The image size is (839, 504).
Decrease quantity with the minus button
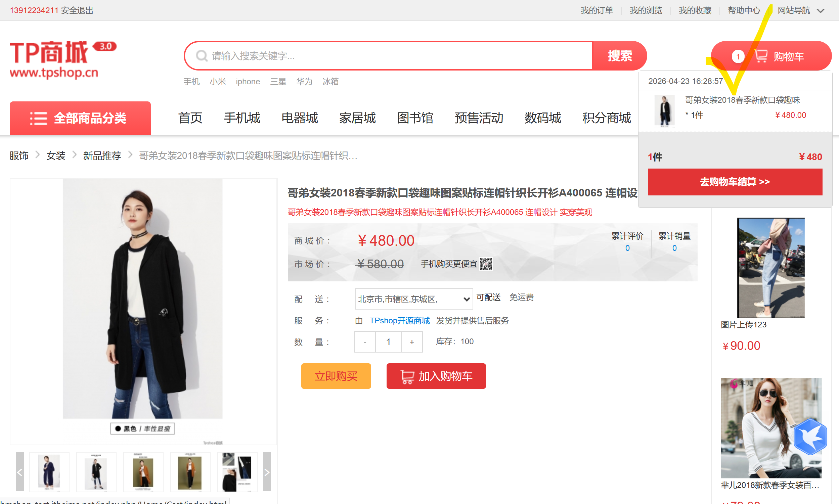click(x=365, y=342)
